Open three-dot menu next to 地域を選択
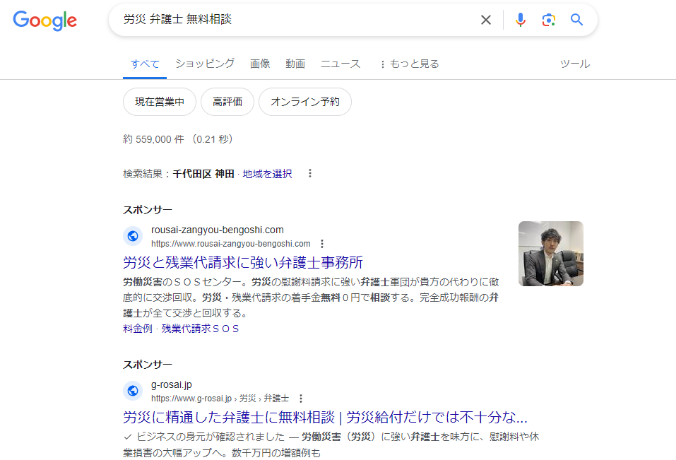676x460 pixels. click(x=310, y=173)
